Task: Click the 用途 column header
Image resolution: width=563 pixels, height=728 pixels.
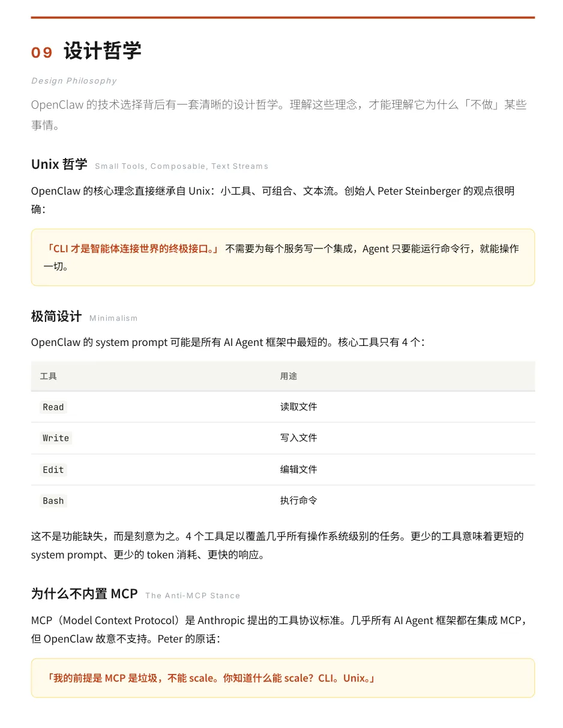Action: coord(289,376)
